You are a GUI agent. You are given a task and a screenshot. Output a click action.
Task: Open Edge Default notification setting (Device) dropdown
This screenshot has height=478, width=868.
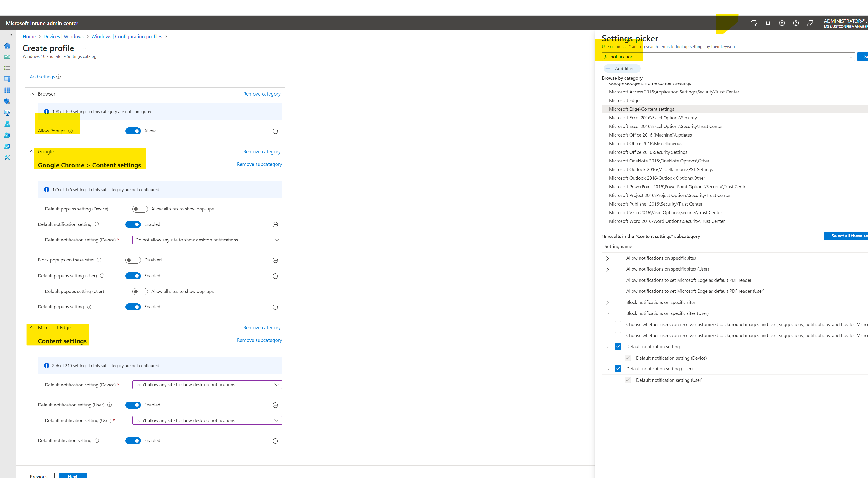coord(207,384)
